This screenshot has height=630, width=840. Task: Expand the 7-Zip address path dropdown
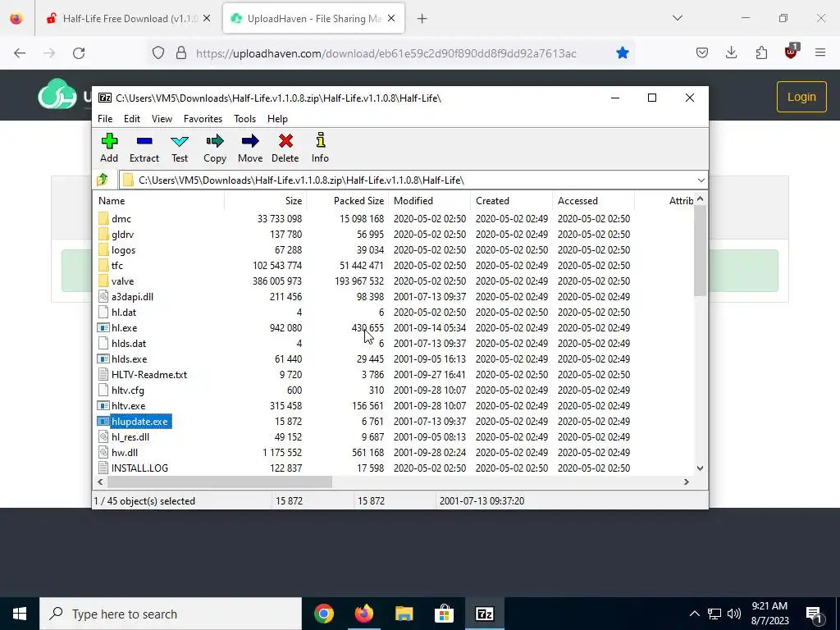tap(701, 180)
